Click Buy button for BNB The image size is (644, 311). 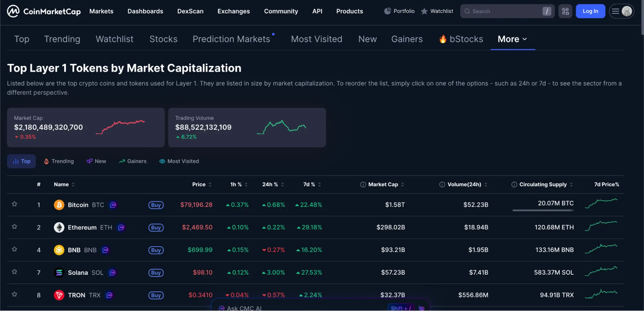tap(156, 250)
